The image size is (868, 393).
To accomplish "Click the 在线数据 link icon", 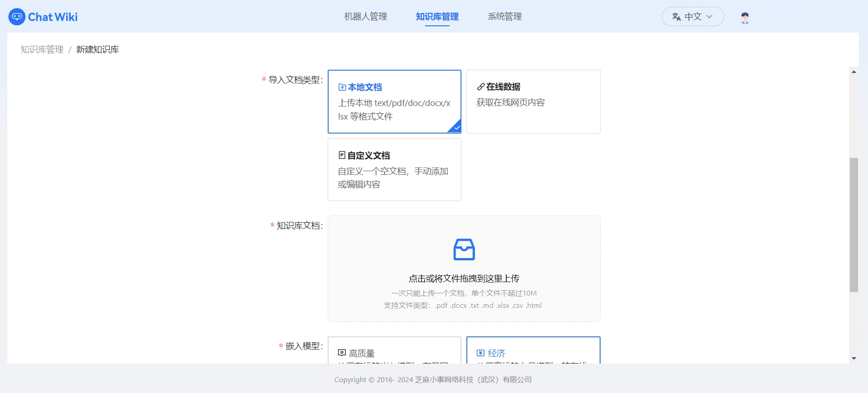I will tap(480, 87).
